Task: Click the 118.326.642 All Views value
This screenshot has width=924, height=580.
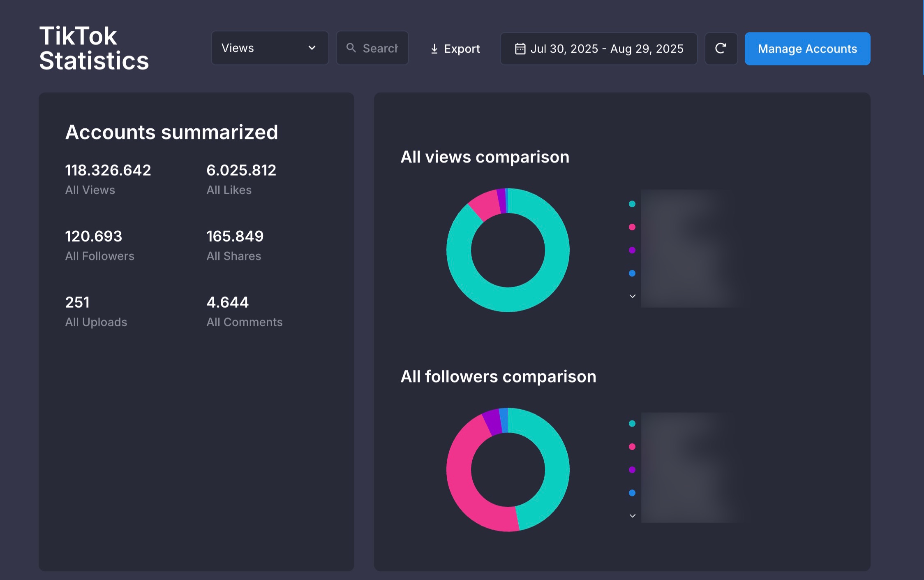Action: (x=108, y=170)
